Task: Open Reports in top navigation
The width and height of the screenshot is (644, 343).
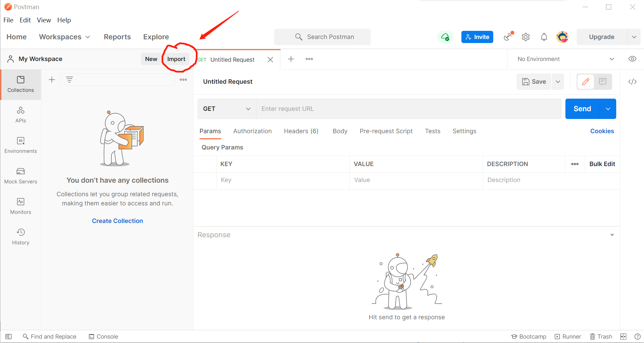Action: point(117,37)
